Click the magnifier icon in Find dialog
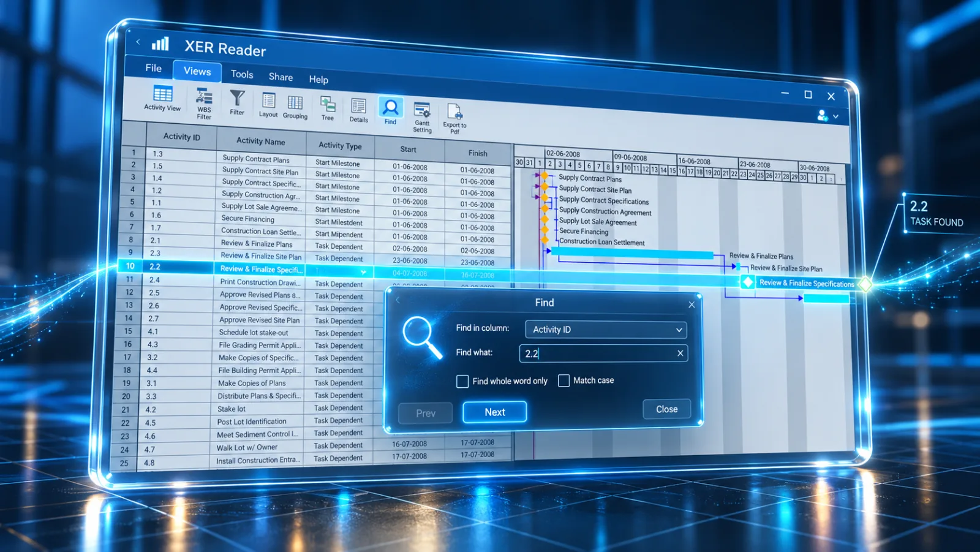 tap(422, 336)
